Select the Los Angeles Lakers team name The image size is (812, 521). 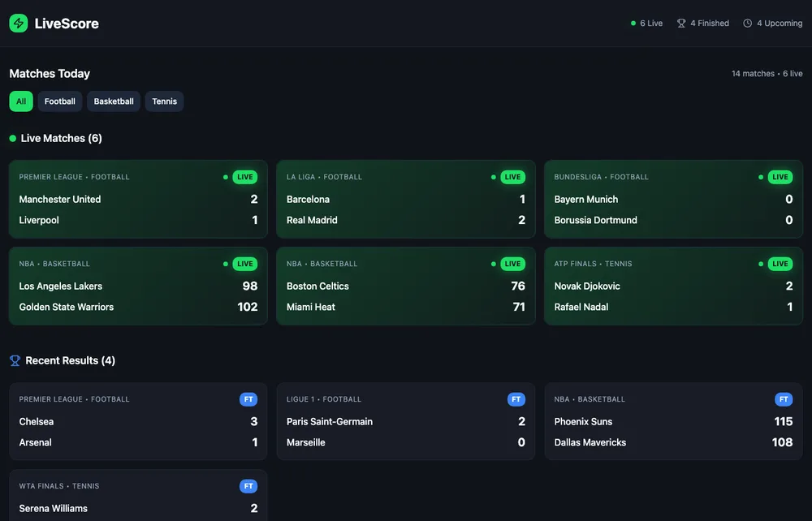tap(61, 286)
